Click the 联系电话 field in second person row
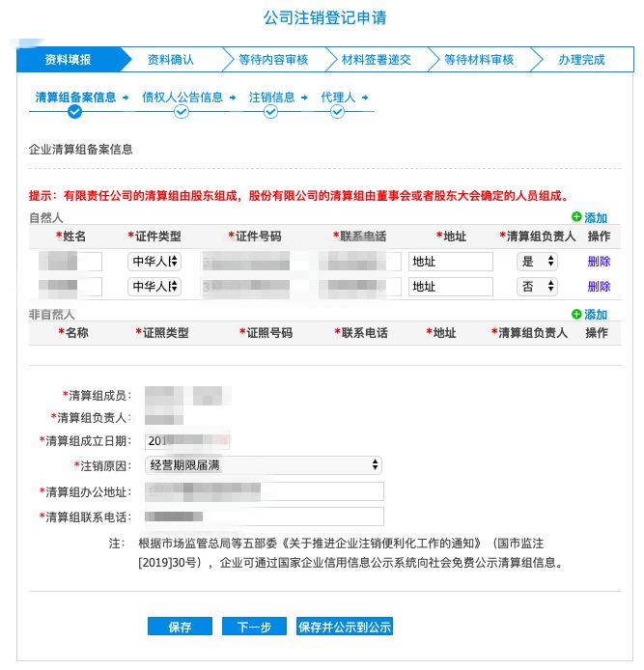The height and width of the screenshot is (670, 644). click(360, 287)
